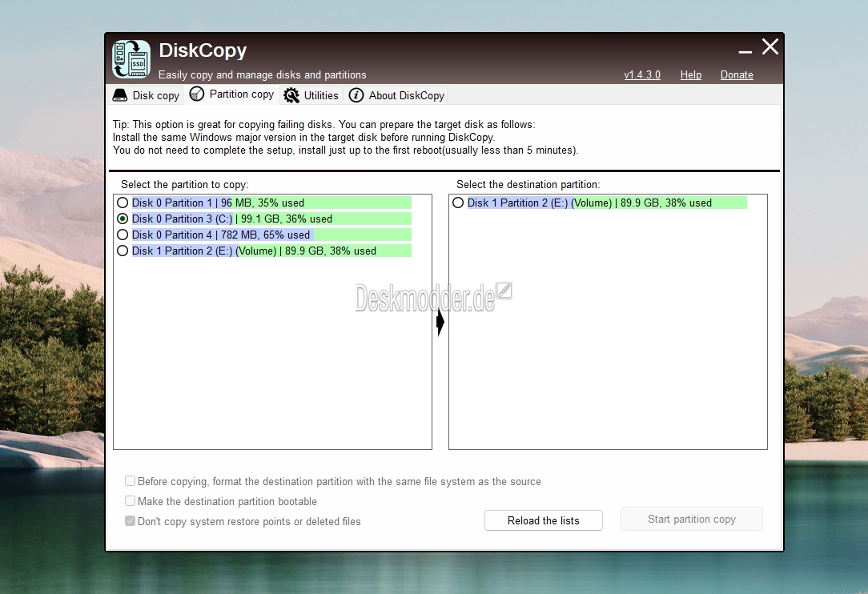Click the 'Easily copy and manage disks' subtitle
This screenshot has height=594, width=868.
tap(263, 74)
